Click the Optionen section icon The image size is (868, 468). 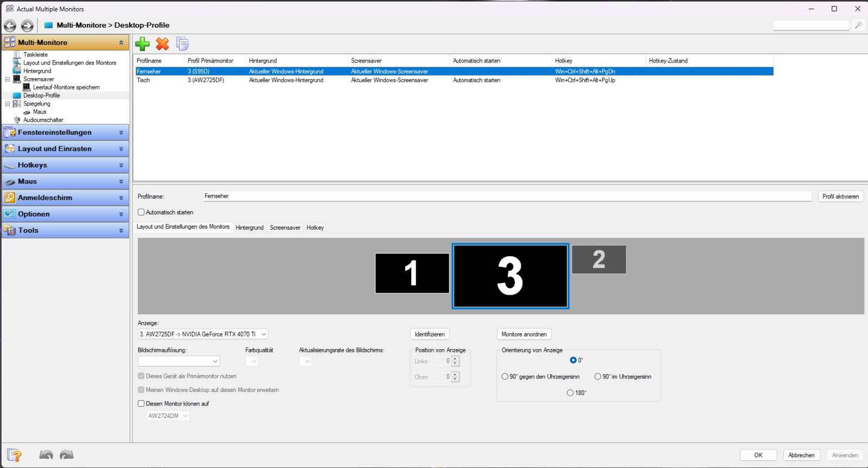tap(10, 214)
